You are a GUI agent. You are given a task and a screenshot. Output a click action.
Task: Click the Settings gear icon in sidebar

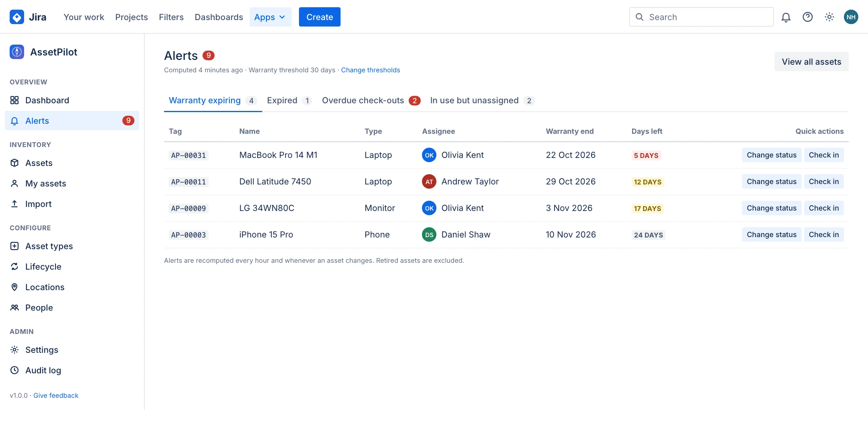14,350
